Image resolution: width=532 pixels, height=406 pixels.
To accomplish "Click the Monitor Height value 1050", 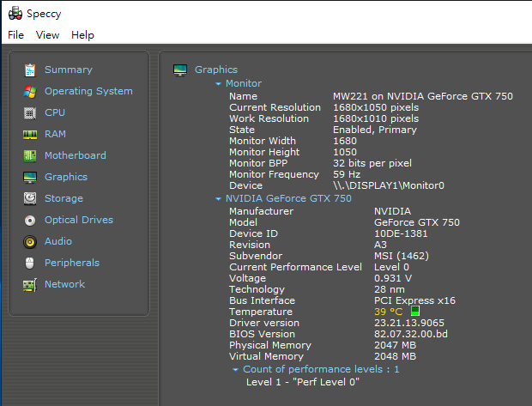I will 345,152.
